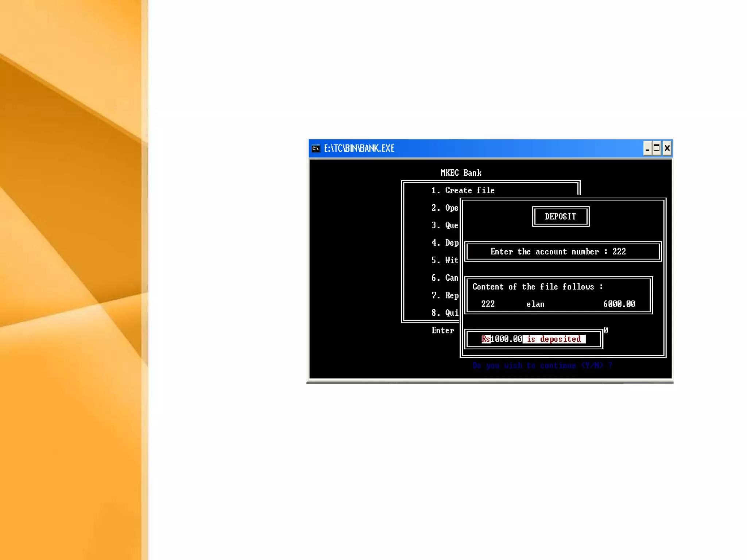
Task: Minimize the BANK.EXE window
Action: [647, 148]
